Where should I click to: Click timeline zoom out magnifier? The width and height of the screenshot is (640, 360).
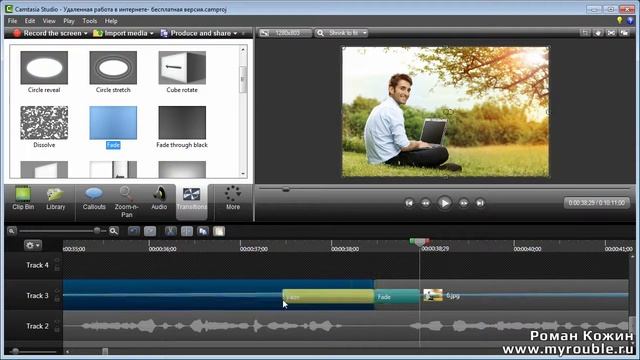[12, 231]
